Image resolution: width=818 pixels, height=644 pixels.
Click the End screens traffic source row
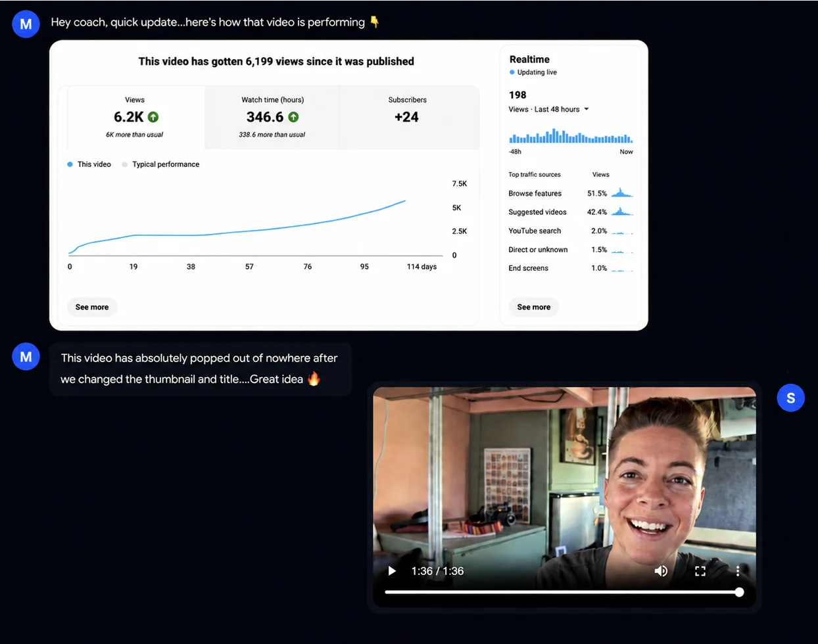pos(570,268)
